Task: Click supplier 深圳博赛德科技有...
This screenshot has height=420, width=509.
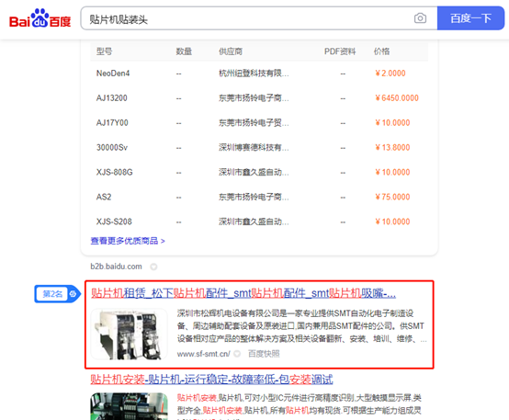Action: click(x=254, y=147)
